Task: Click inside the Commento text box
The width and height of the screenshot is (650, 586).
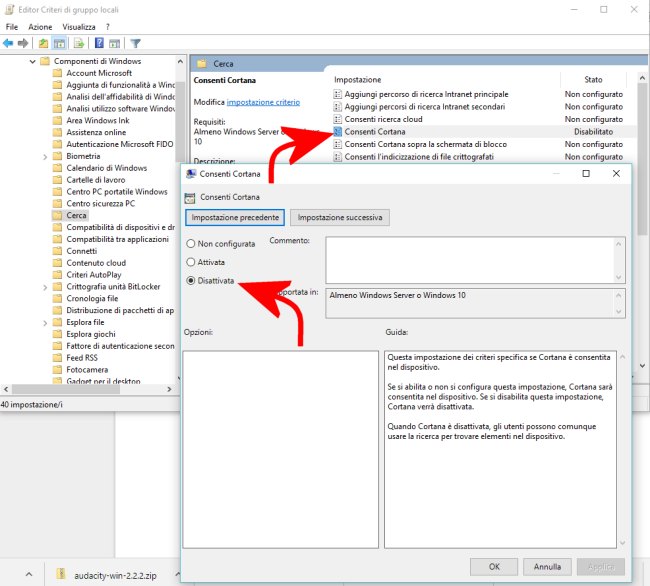Action: pos(475,258)
